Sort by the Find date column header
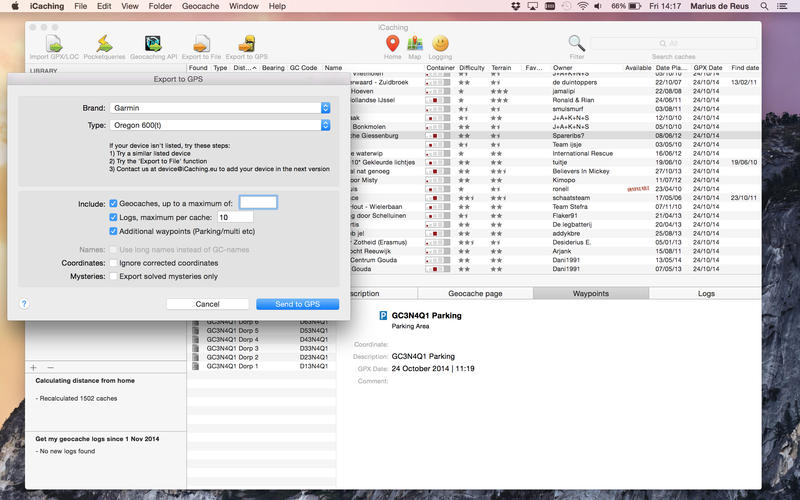The width and height of the screenshot is (800, 500). 745,68
